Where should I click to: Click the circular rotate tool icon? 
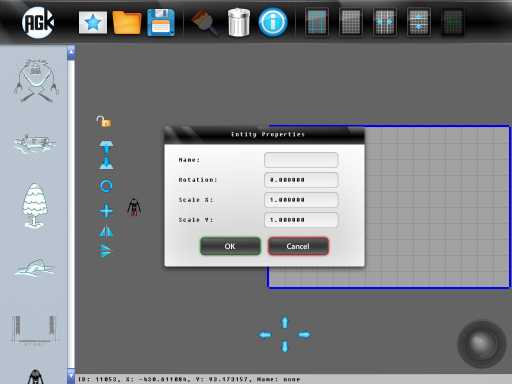point(106,186)
